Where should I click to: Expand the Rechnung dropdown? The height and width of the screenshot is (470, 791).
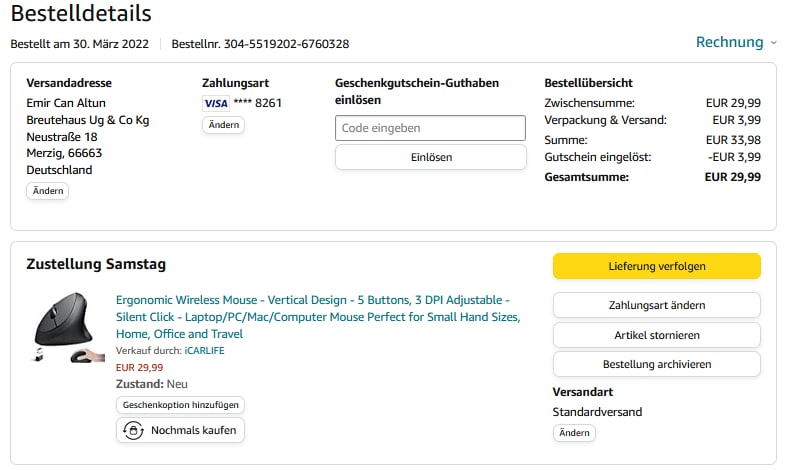[x=729, y=42]
